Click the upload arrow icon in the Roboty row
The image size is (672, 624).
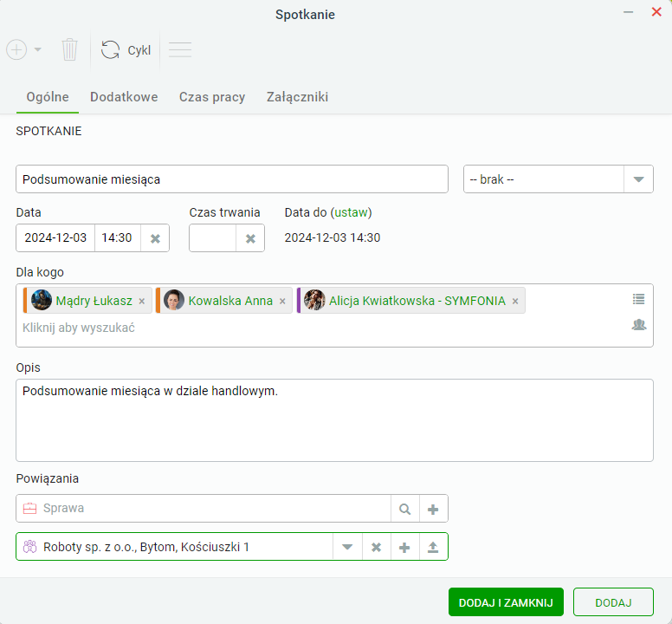tap(433, 547)
